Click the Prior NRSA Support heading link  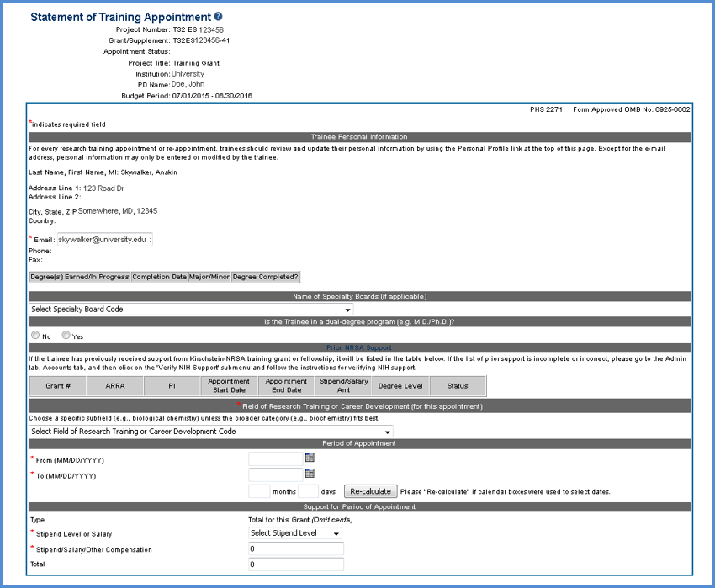pyautogui.click(x=359, y=347)
